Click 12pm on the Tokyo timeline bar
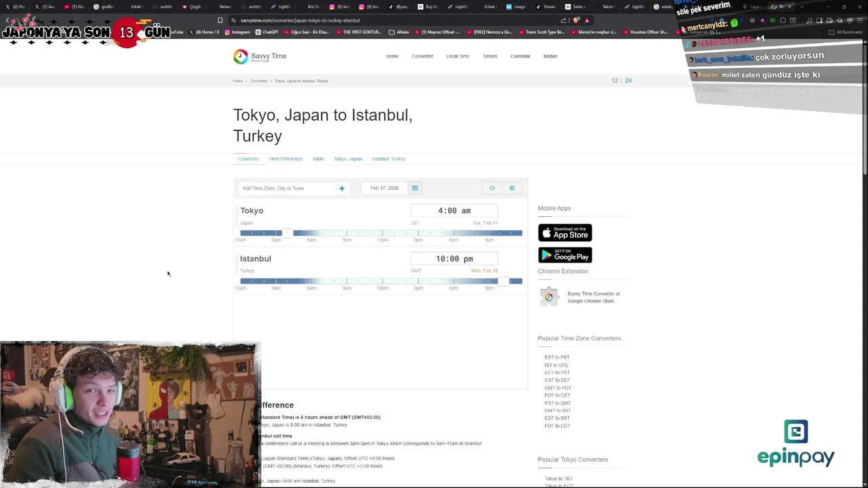Viewport: 868px width, 488px height. click(x=382, y=233)
